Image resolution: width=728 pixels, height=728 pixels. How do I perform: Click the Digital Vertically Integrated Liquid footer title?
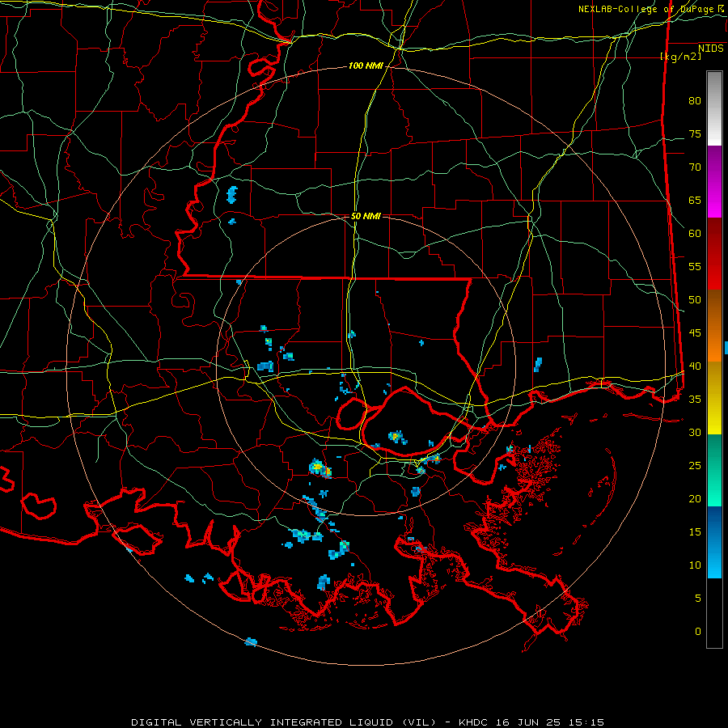tap(367, 722)
